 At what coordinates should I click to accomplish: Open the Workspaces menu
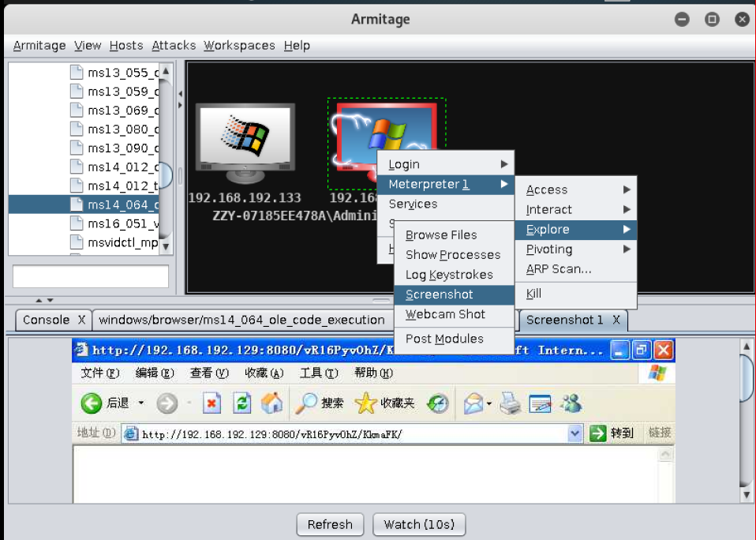pos(239,45)
